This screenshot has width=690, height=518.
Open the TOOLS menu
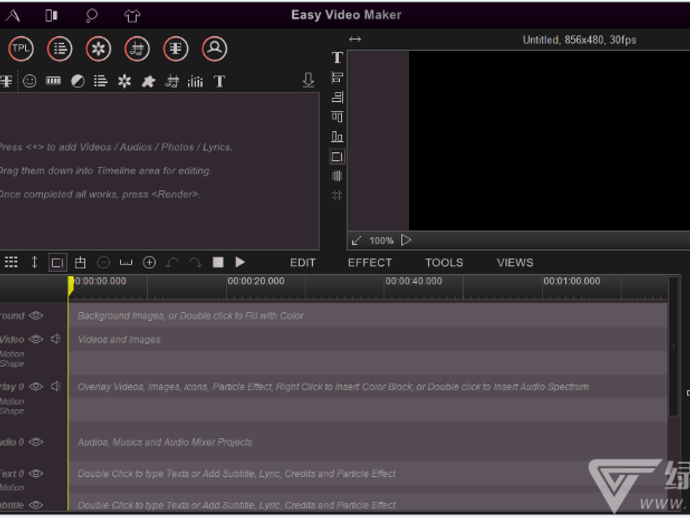tap(444, 263)
